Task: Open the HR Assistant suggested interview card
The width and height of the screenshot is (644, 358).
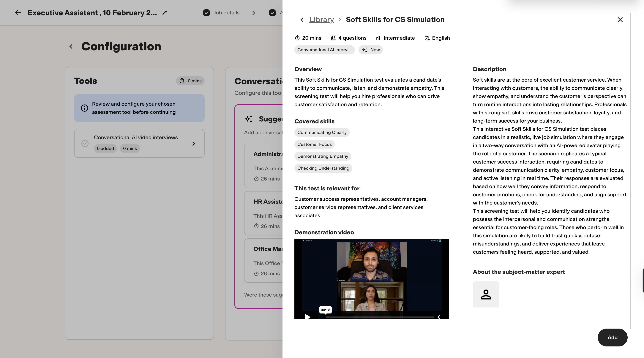Action: click(263, 213)
